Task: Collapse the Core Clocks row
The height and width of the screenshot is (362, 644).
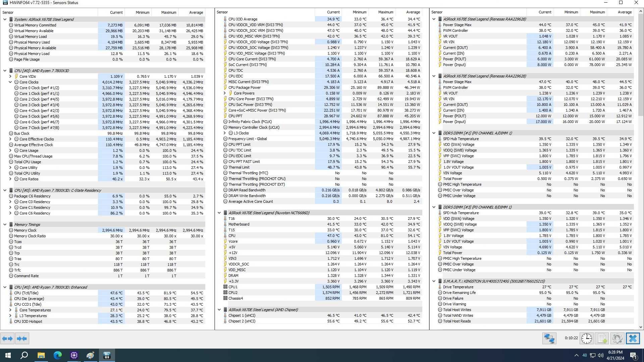Action: pos(10,82)
